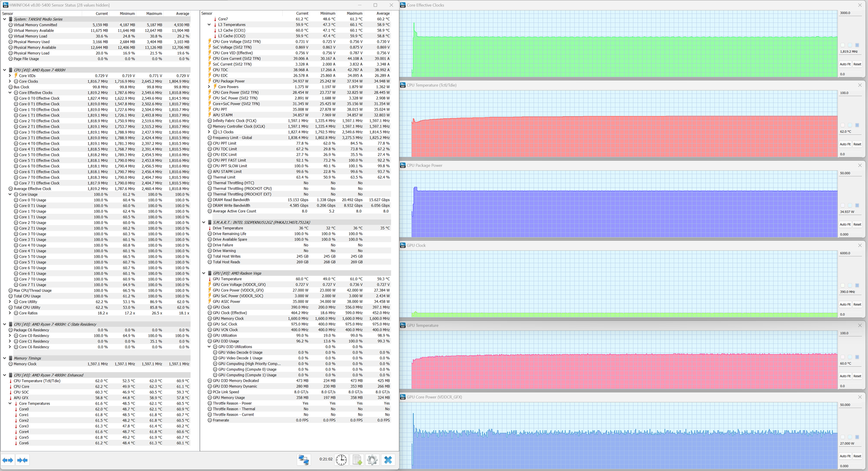Click the 3000.0 maximum scale field

click(850, 13)
